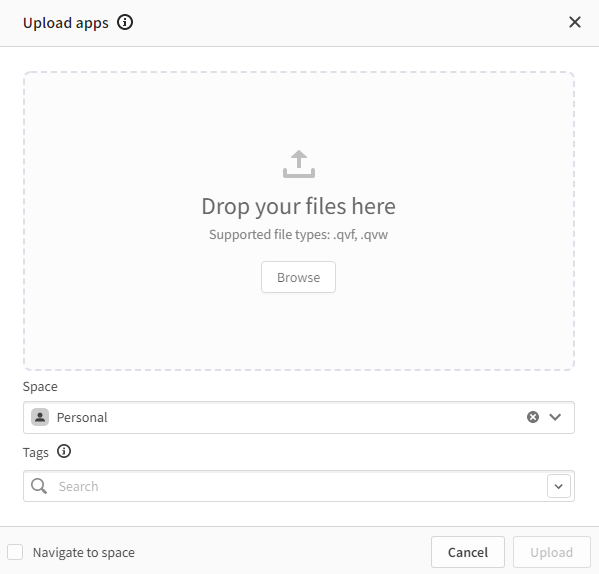Click the Space field label

coord(40,386)
